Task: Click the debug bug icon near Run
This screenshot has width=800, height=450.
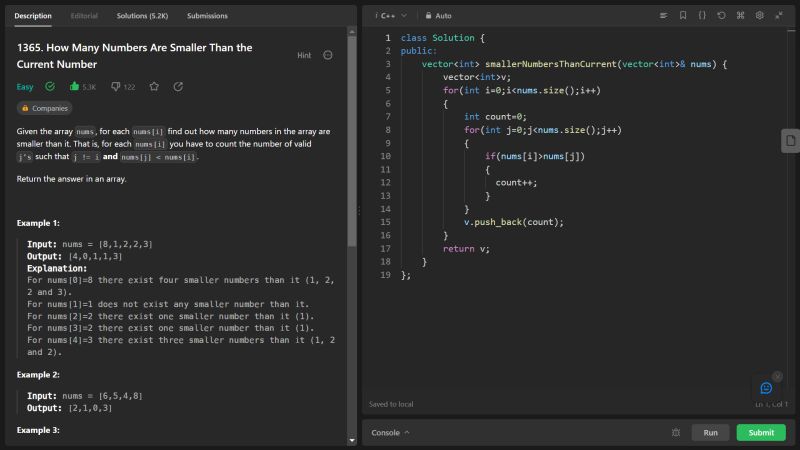Action: pos(676,433)
